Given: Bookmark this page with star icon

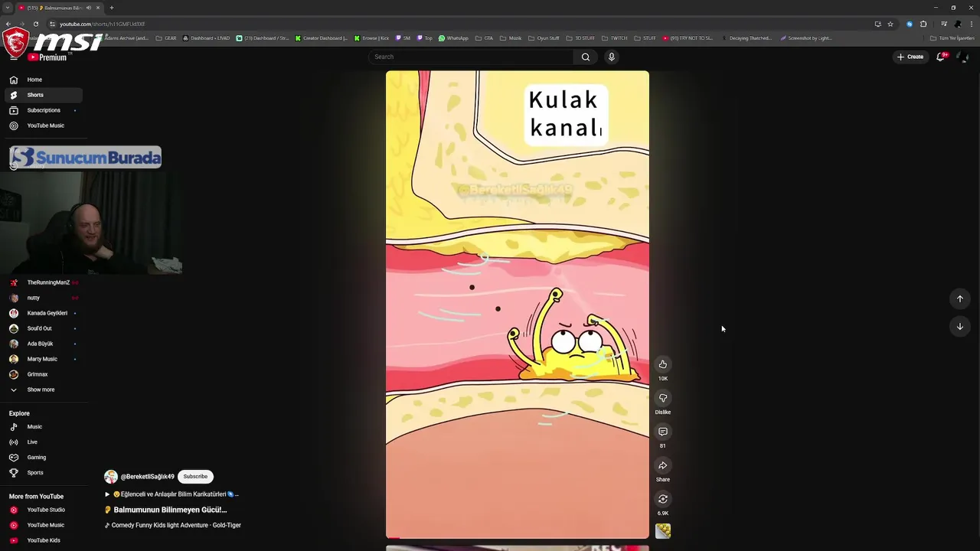Looking at the screenshot, I should (890, 24).
